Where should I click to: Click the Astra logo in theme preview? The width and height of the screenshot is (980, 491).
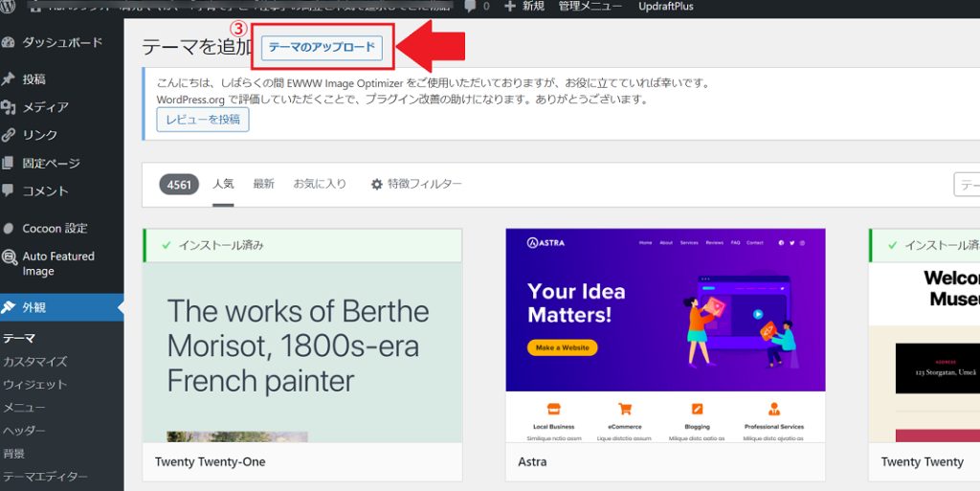[x=546, y=243]
